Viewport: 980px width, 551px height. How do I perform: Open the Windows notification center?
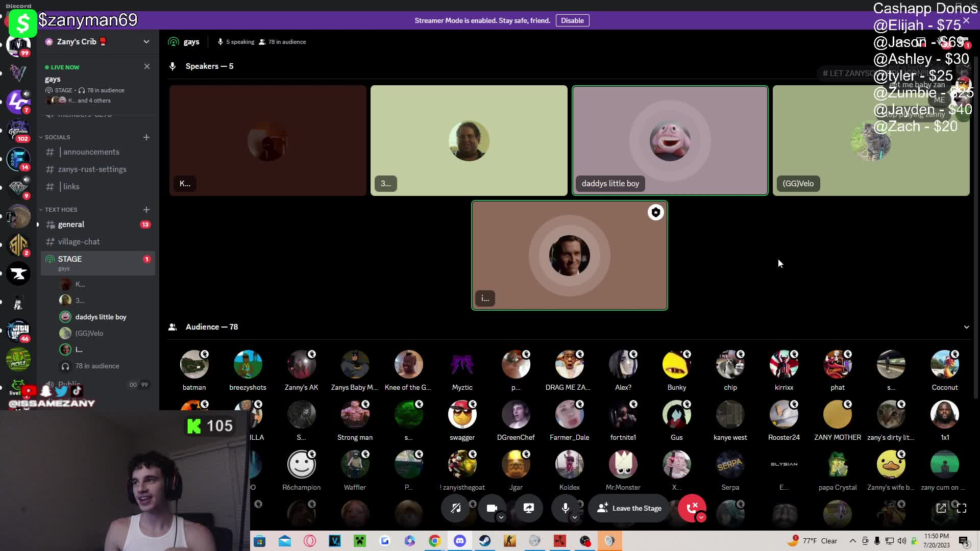click(964, 541)
